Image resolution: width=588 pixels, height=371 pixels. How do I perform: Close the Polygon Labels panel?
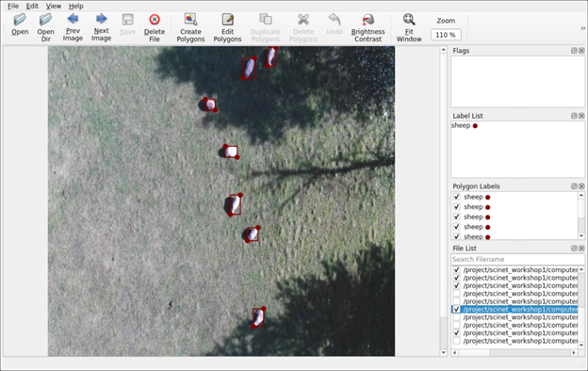point(581,186)
